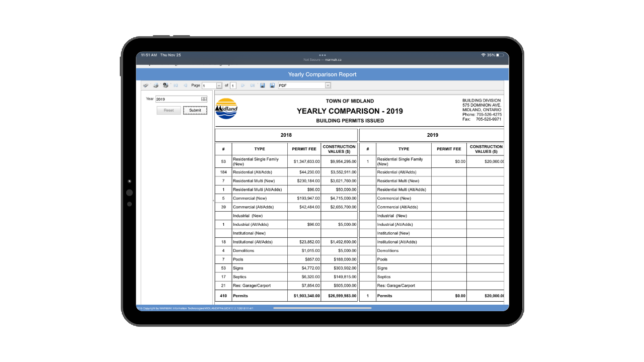Click 2019 'Demolitions' type cell
This screenshot has width=644, height=362.
[404, 250]
